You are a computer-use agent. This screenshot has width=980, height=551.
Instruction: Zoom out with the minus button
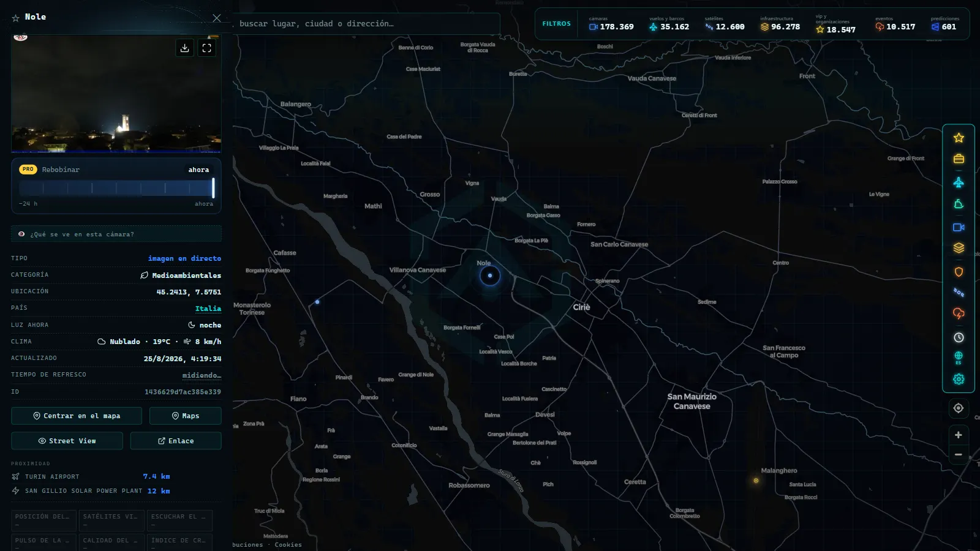(x=959, y=454)
